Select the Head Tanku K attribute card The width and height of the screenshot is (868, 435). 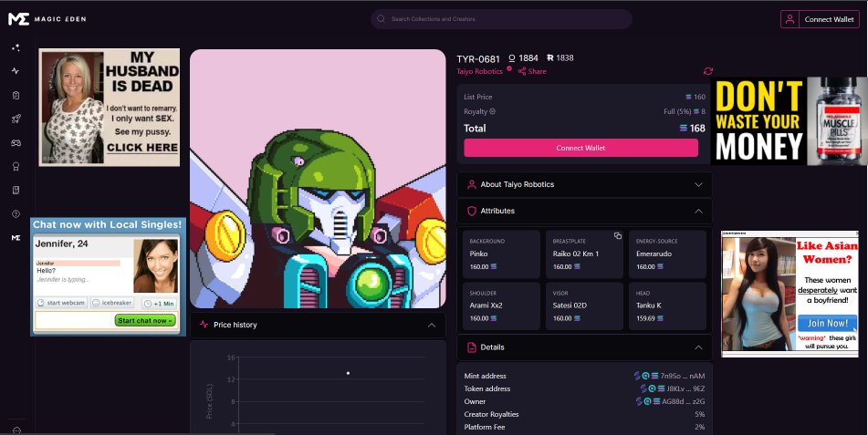point(667,306)
